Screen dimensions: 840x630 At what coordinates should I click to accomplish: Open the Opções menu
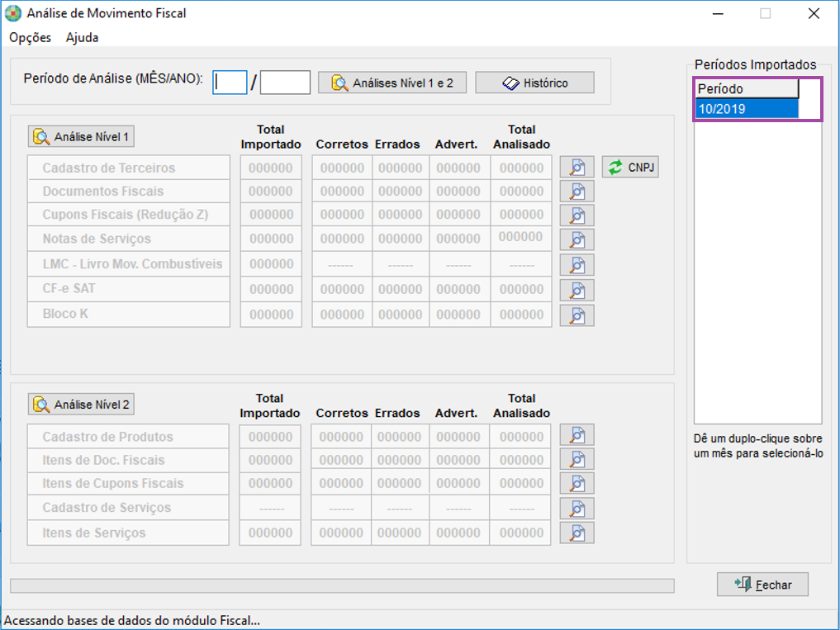[x=31, y=37]
